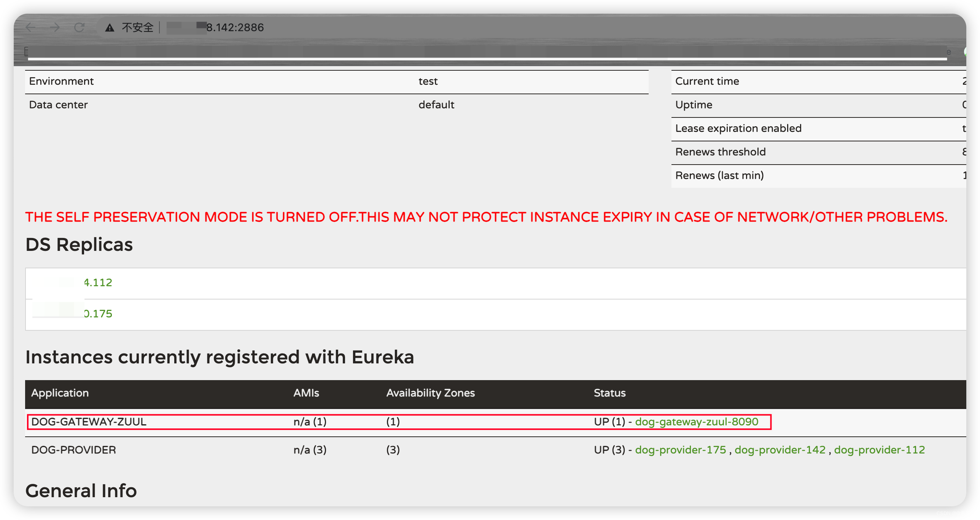Click the Uptime label

click(694, 105)
